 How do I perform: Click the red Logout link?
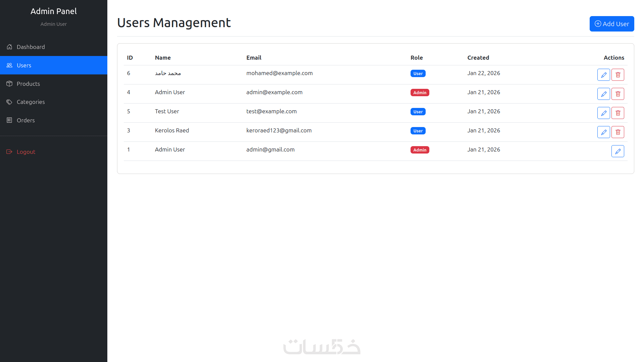click(x=26, y=152)
